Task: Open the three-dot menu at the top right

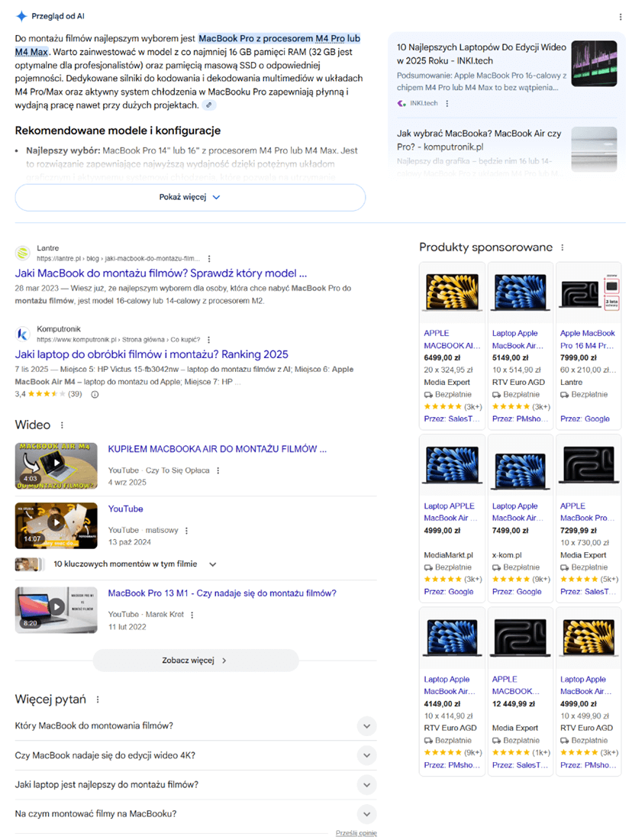Action: point(621,17)
